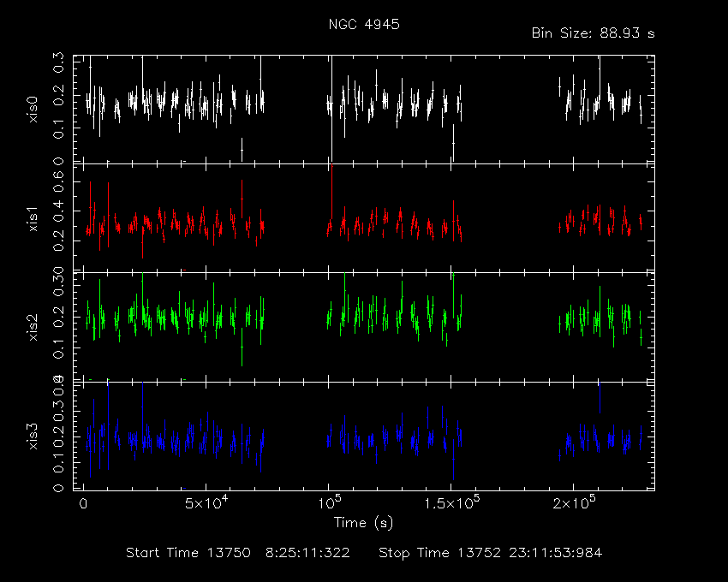Screen dimensions: 728x582
Task: Click the NGC 4945 plot title
Action: (x=363, y=24)
